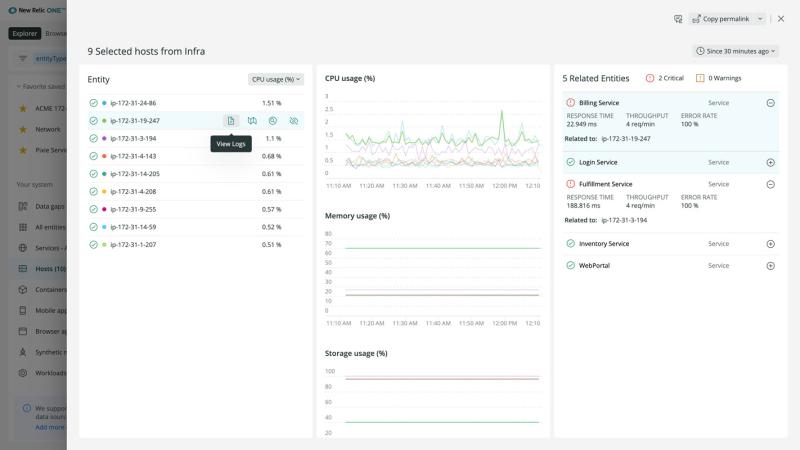Screen dimensions: 800x450
Task: Toggle the check circle for ip-172-31-14-205
Action: pyautogui.click(x=93, y=174)
